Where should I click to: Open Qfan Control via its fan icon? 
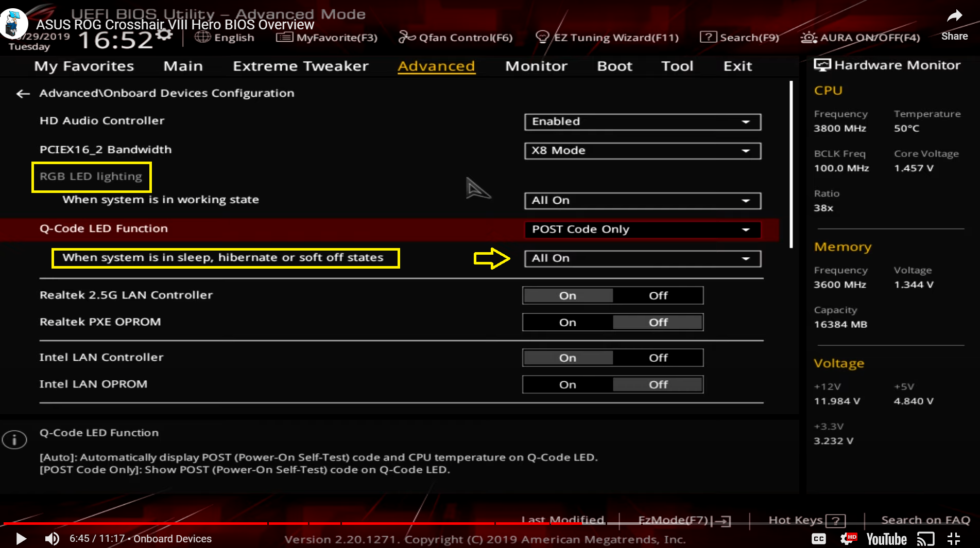click(406, 37)
